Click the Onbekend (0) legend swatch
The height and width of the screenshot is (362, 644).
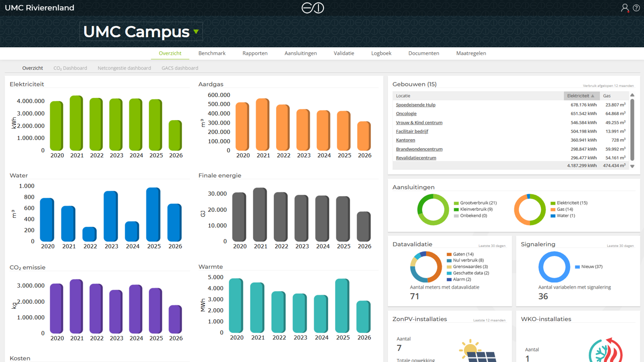[x=456, y=216]
